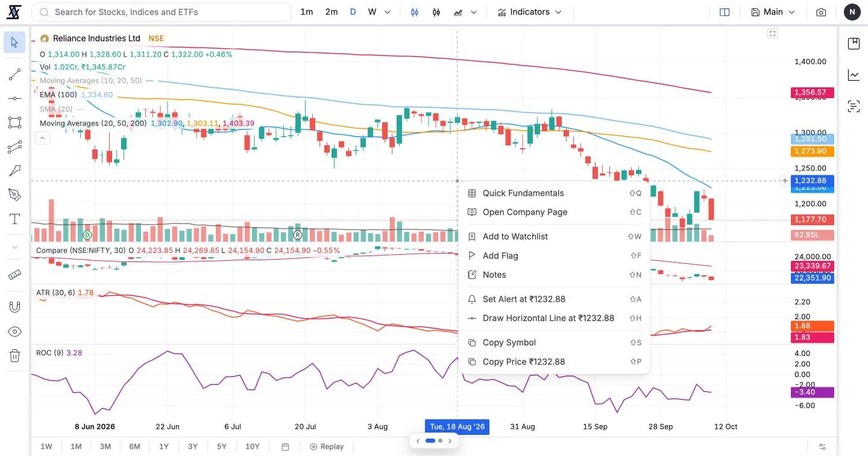This screenshot has height=456, width=868.
Task: Select the multi-point path tool
Action: [14, 146]
